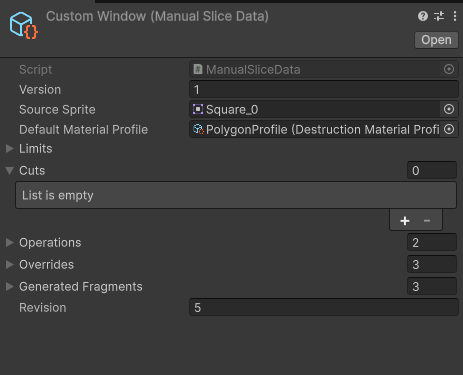Open the preset selector sliders icon
Screen dimensions: 463x375
pyautogui.click(x=439, y=16)
